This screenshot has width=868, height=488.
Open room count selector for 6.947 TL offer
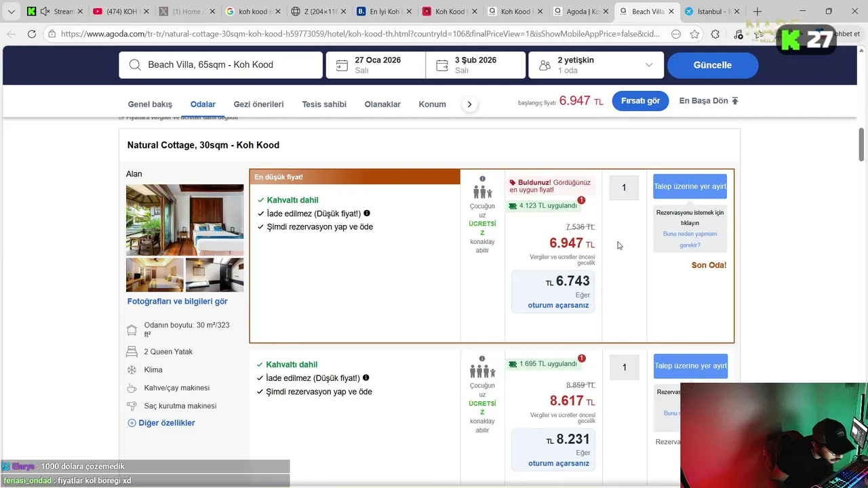624,188
